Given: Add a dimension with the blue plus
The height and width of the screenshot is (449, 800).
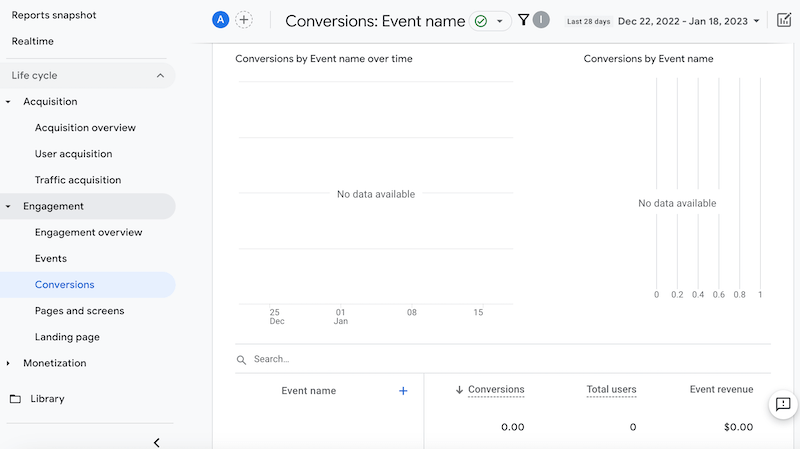Looking at the screenshot, I should [403, 391].
